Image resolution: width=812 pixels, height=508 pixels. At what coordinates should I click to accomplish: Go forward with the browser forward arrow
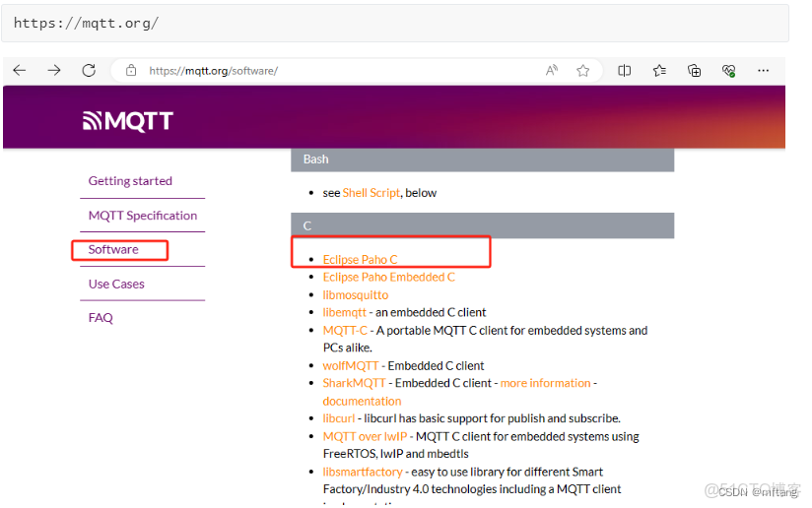pos(54,70)
